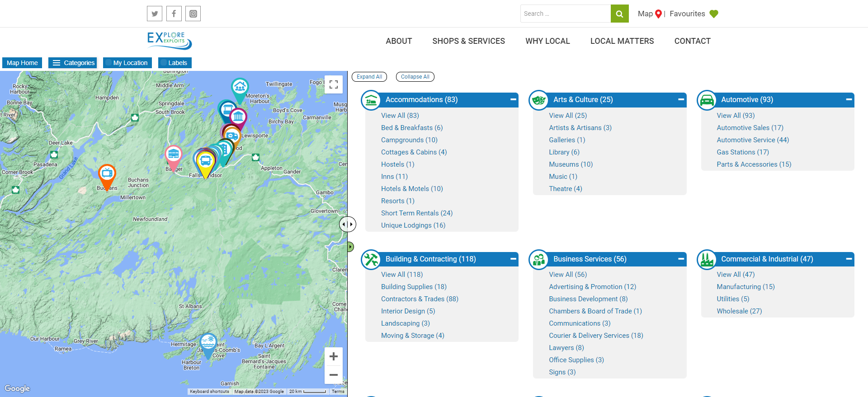Click the Collapse All button
The image size is (868, 397).
click(x=415, y=77)
